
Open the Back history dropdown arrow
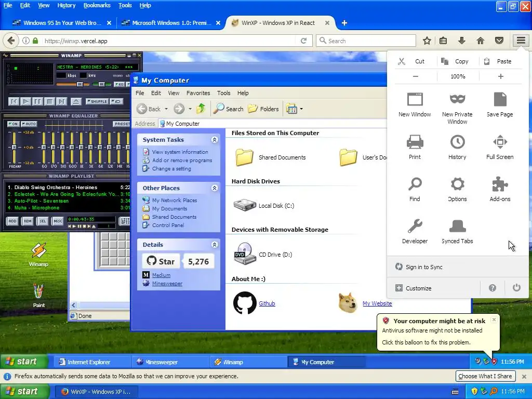click(x=166, y=109)
